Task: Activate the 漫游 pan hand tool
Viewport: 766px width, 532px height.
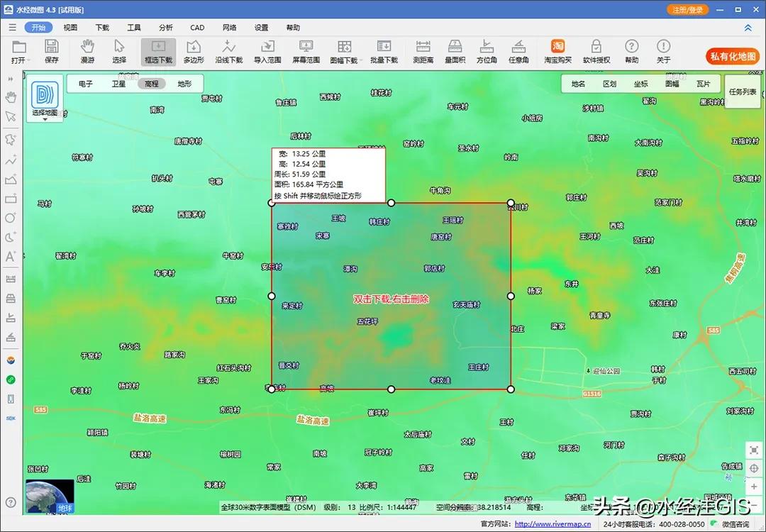Action: point(87,52)
